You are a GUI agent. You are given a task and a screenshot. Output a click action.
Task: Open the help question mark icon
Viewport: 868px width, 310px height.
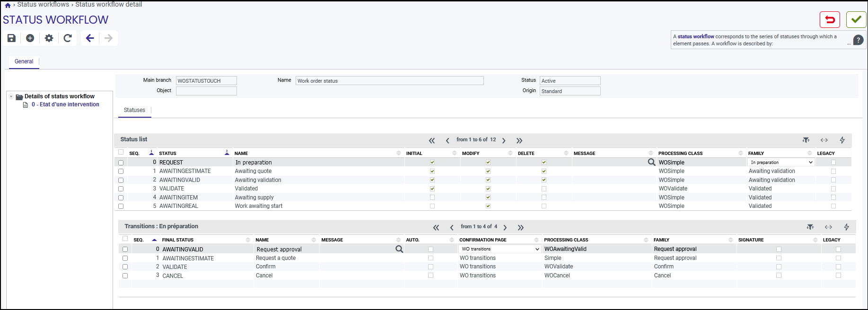(x=859, y=40)
